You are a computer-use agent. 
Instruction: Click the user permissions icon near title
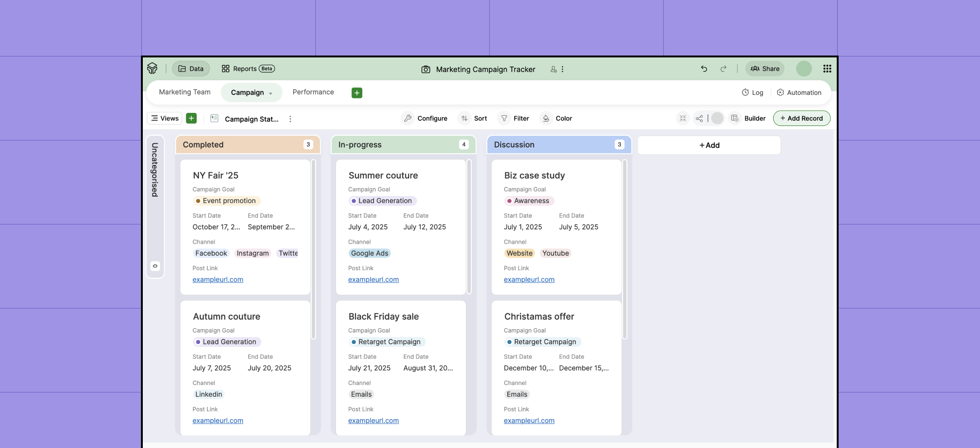(x=553, y=69)
